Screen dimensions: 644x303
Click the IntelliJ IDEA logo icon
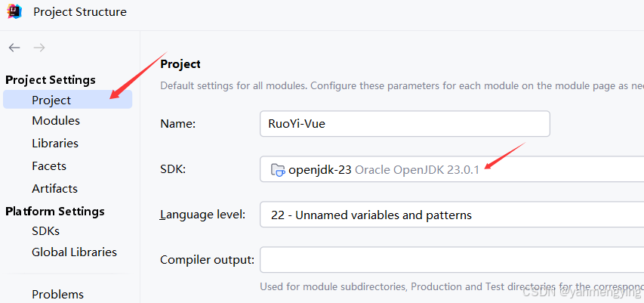pyautogui.click(x=14, y=11)
